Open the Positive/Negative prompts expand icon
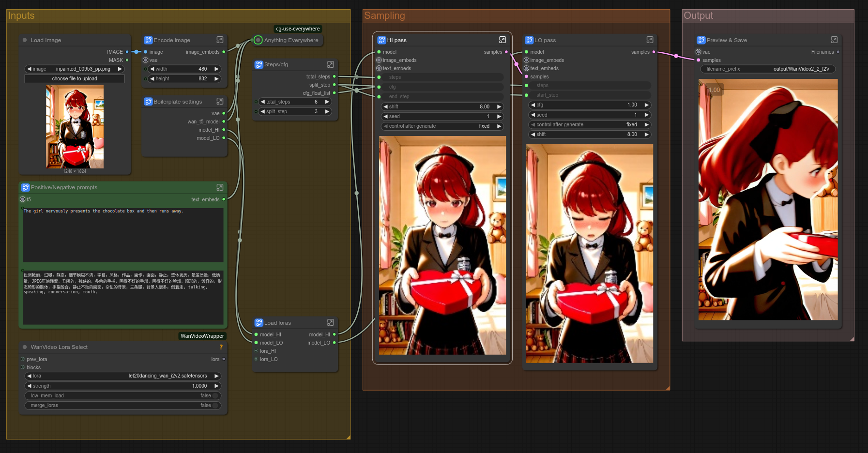Screen dimensions: 868x453 coord(220,187)
